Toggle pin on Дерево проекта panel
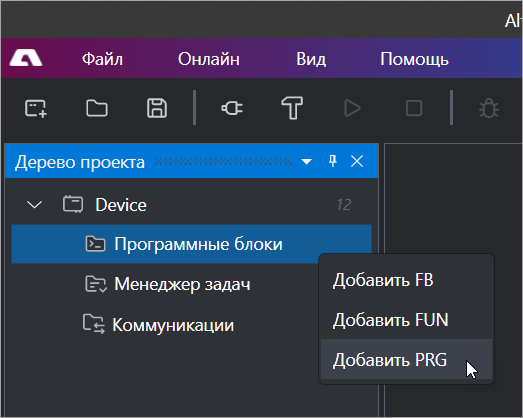 [333, 161]
